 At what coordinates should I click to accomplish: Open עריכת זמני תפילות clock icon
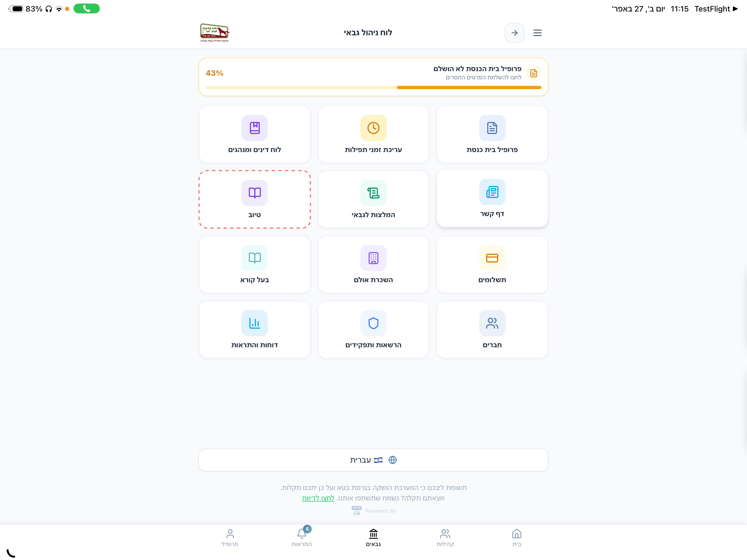click(x=373, y=128)
